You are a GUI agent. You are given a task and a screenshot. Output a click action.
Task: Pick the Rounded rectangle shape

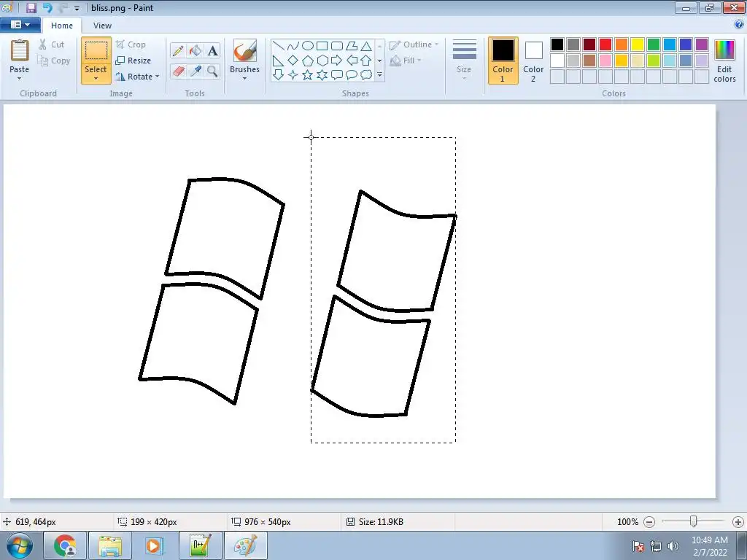pyautogui.click(x=337, y=46)
